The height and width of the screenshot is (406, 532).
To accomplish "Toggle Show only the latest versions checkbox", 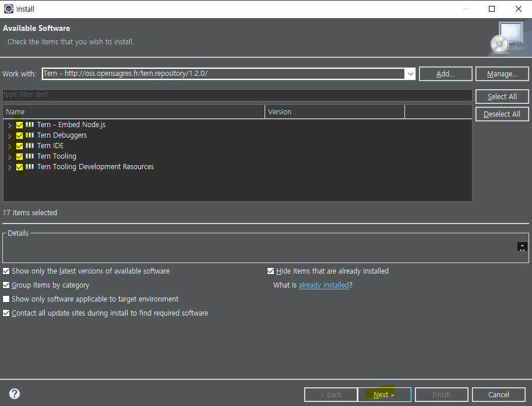I will click(6, 271).
